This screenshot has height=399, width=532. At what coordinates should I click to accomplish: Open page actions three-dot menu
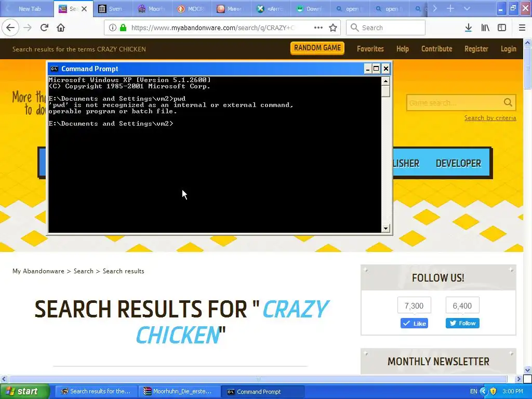pyautogui.click(x=318, y=28)
